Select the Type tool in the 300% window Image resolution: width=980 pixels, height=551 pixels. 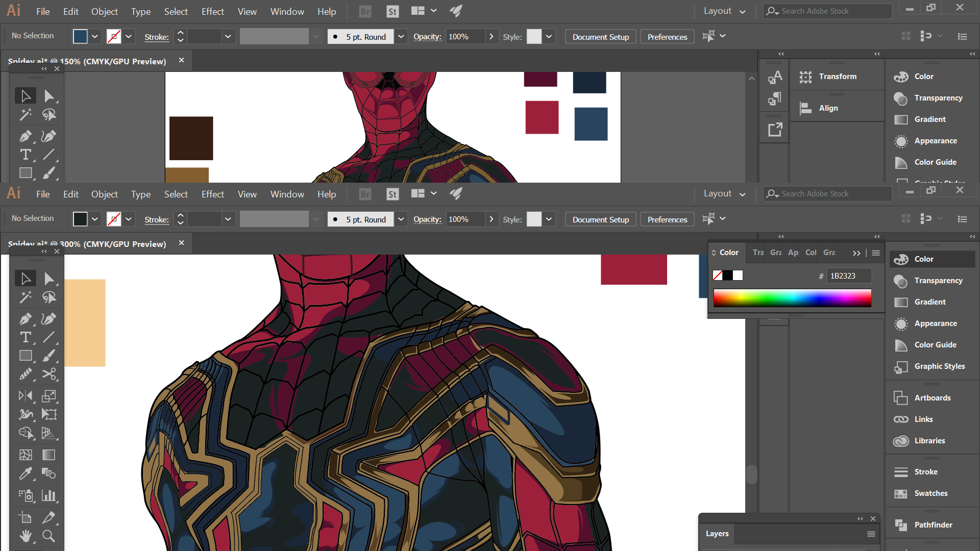[26, 337]
